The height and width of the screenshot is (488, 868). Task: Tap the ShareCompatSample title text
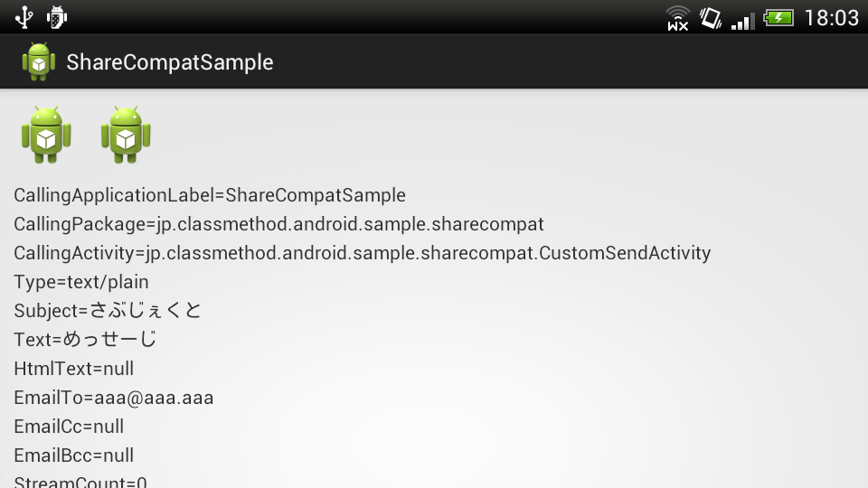[x=170, y=62]
